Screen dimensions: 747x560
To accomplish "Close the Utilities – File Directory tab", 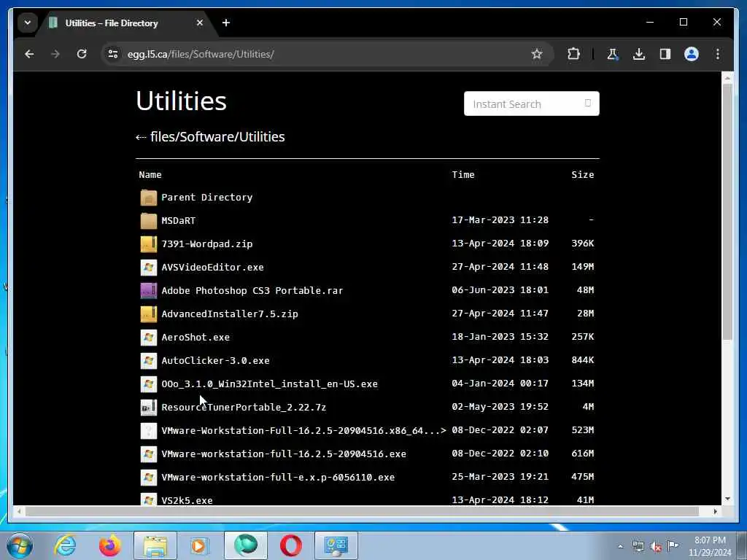I will [x=200, y=23].
